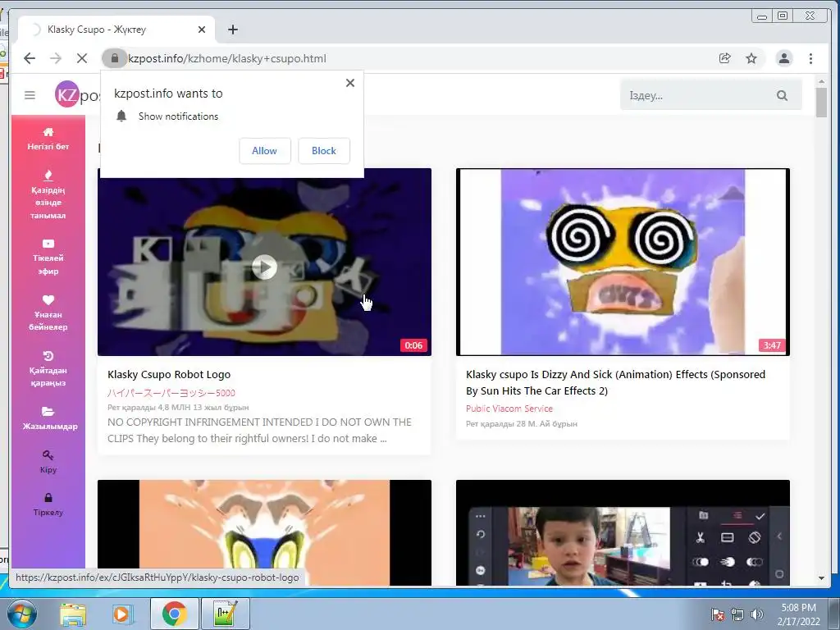Open the Klasky Csupo Robot Logo title
The image size is (840, 630).
point(169,374)
